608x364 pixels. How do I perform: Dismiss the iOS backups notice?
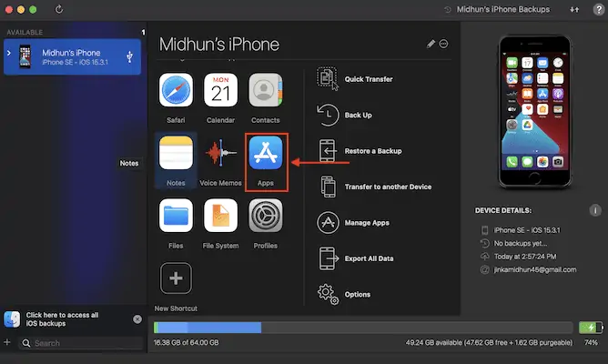(137, 319)
